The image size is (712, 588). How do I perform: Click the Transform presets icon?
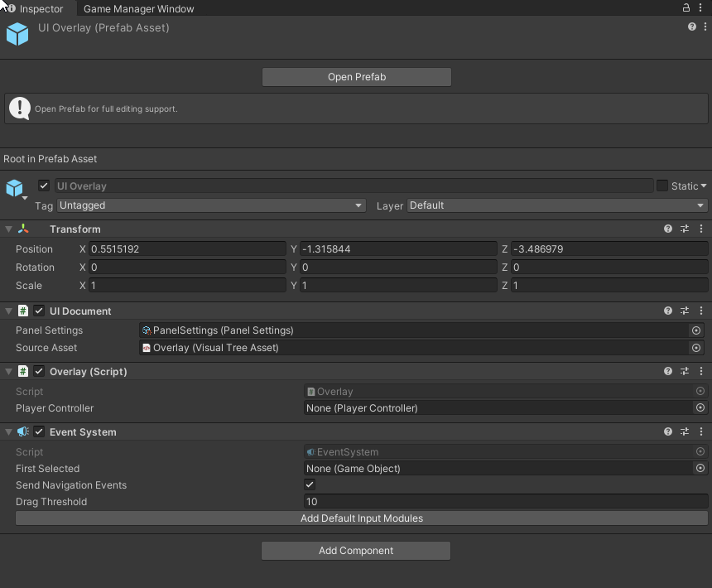tap(684, 229)
